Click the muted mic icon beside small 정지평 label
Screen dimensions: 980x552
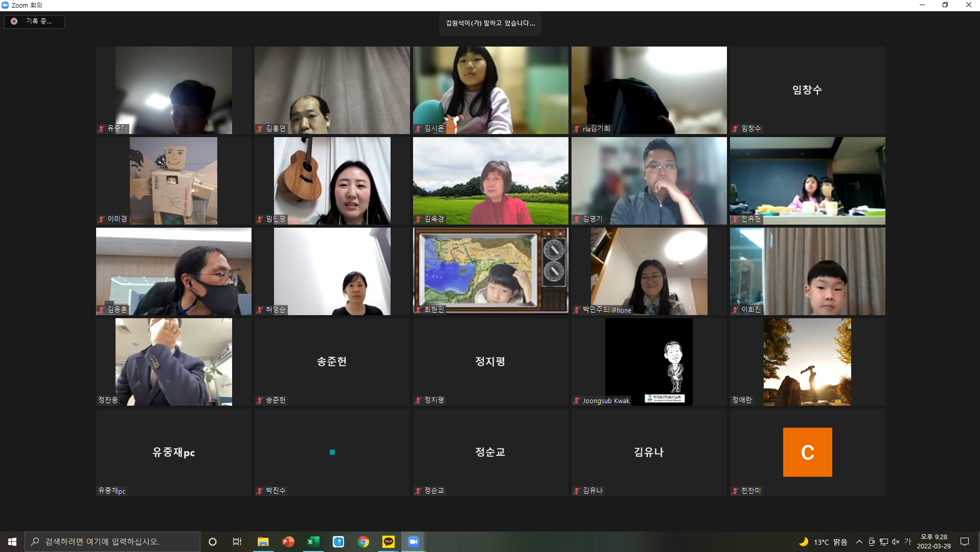[x=418, y=400]
